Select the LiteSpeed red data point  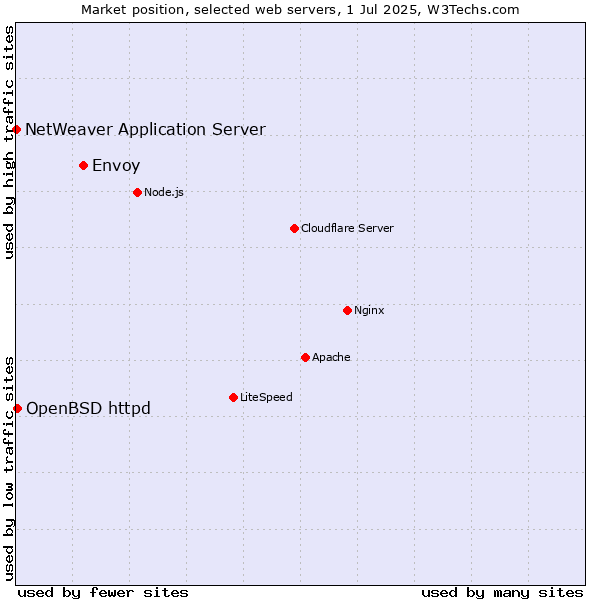tap(233, 398)
